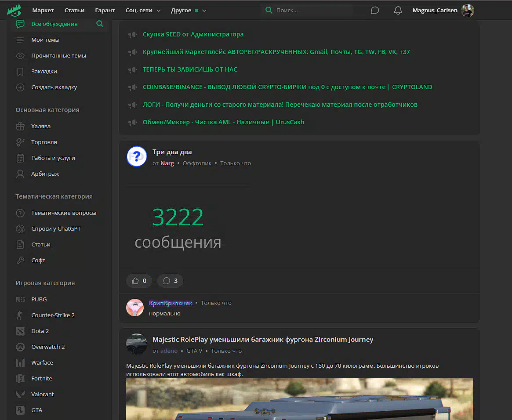The width and height of the screenshot is (512, 420).
Task: Open the Три два два thread title
Action: pyautogui.click(x=172, y=152)
